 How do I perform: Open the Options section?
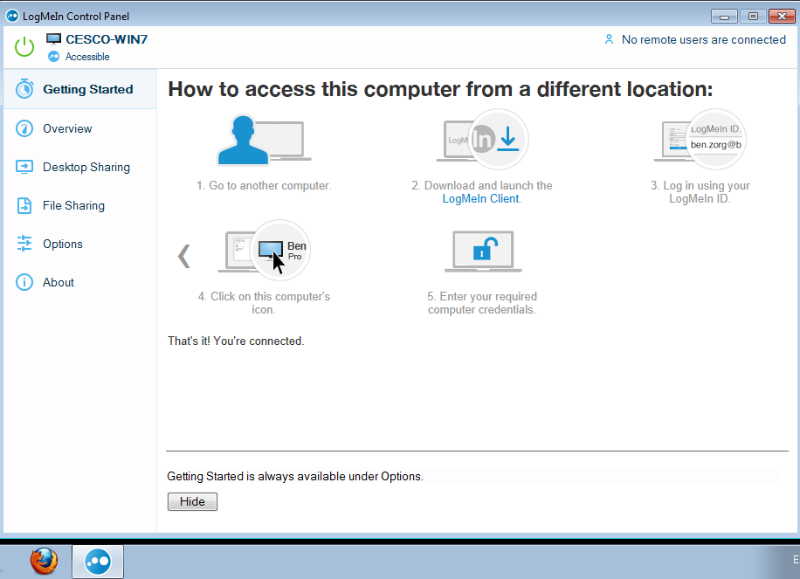(x=62, y=244)
